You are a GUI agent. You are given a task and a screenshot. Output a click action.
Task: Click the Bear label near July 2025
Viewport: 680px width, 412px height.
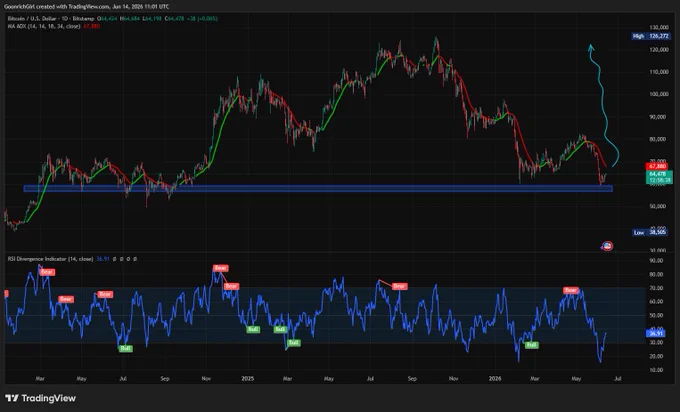coord(399,286)
